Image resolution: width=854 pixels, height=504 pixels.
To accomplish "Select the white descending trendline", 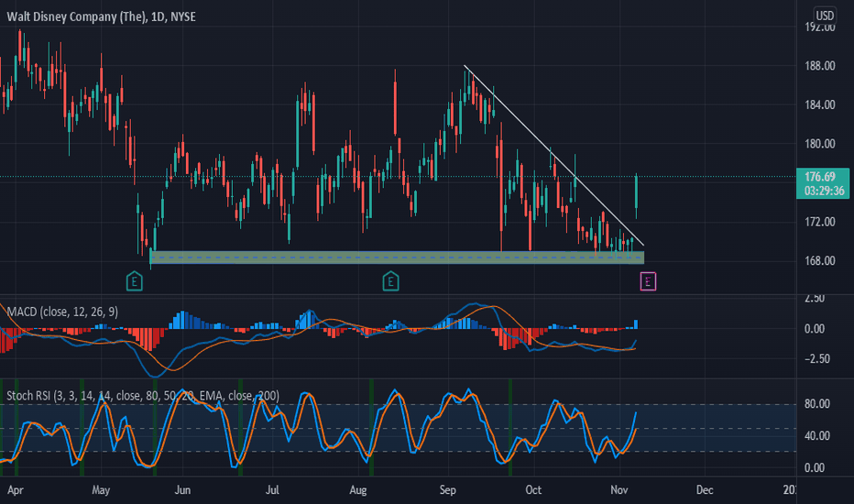I will [553, 155].
